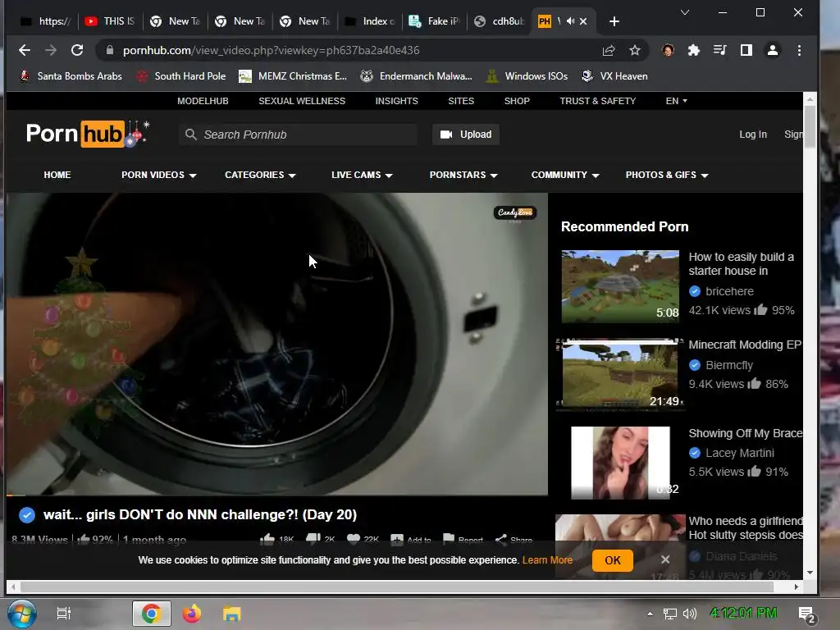The image size is (840, 630).
Task: Open SEXUAL WELLNESS in the top bar
Action: click(x=302, y=101)
